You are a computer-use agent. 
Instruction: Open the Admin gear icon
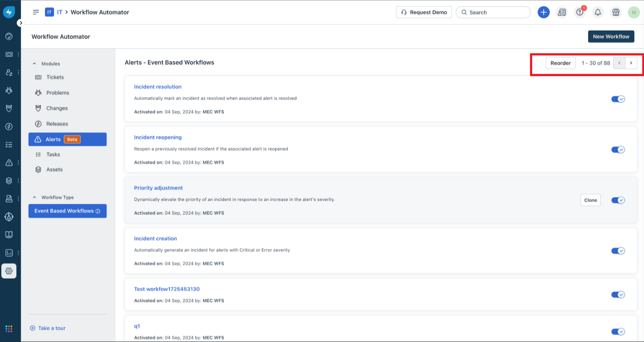(9, 271)
